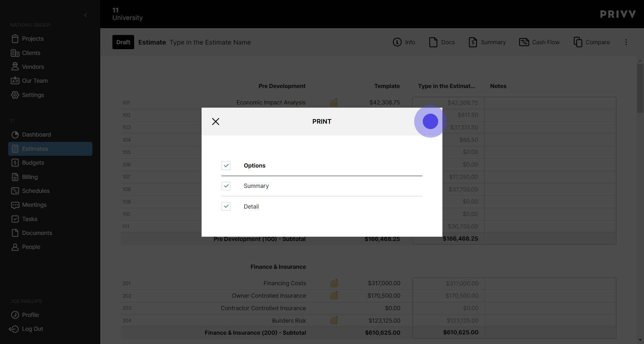This screenshot has width=644, height=344.
Task: Uncheck the Detail checkbox
Action: (x=226, y=206)
